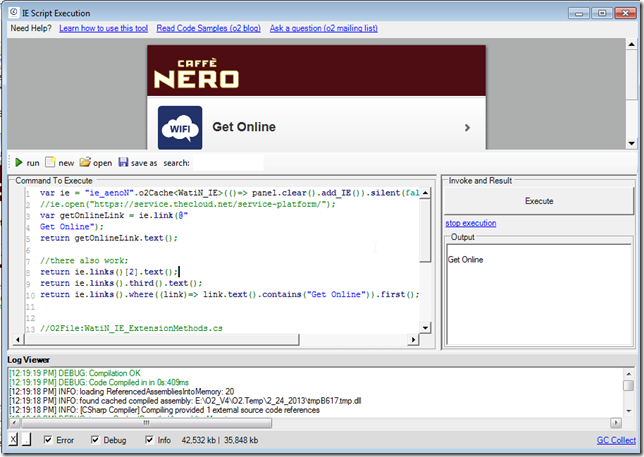Click the save as floppy icon
Image resolution: width=644 pixels, height=457 pixels.
click(123, 162)
